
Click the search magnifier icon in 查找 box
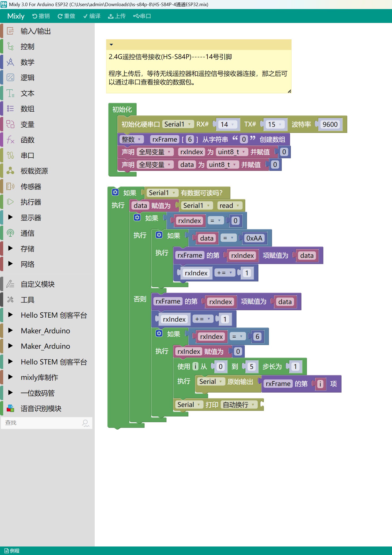tap(86, 423)
